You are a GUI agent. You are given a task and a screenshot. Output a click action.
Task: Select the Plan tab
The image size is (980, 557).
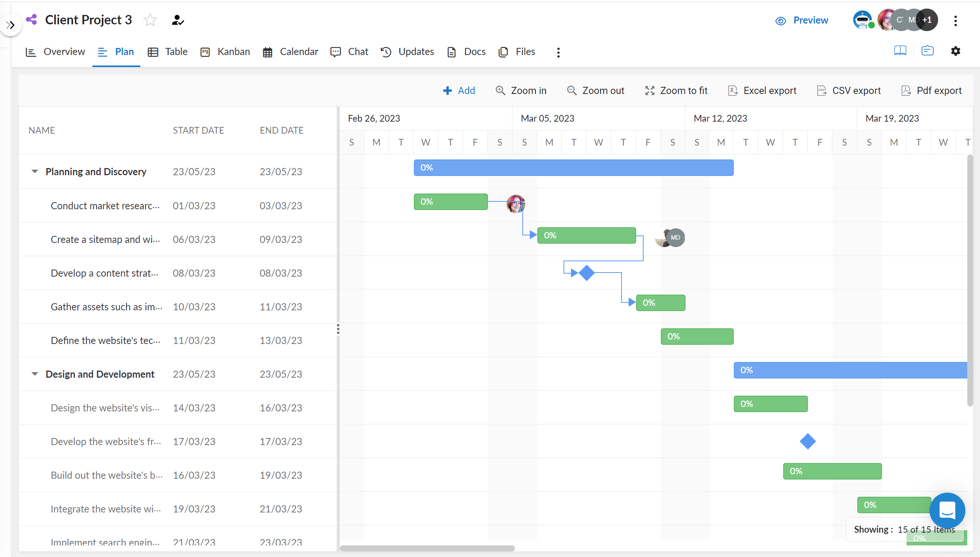coord(116,52)
